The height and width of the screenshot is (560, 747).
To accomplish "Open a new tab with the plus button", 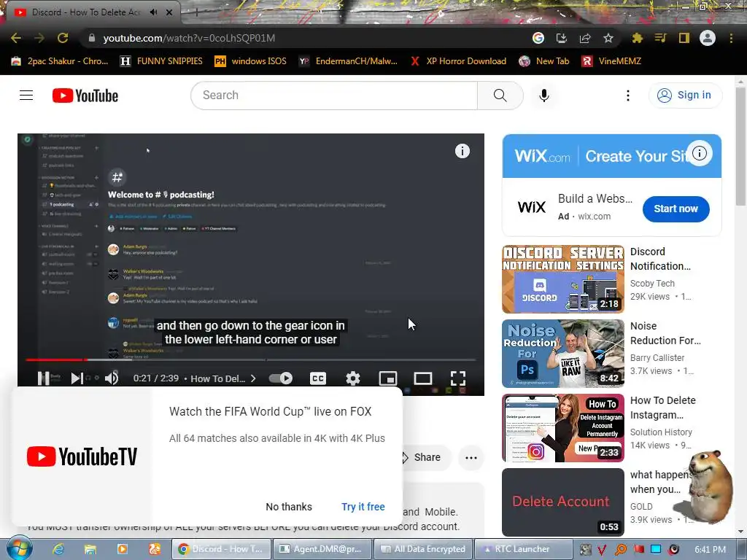I will 196,13.
